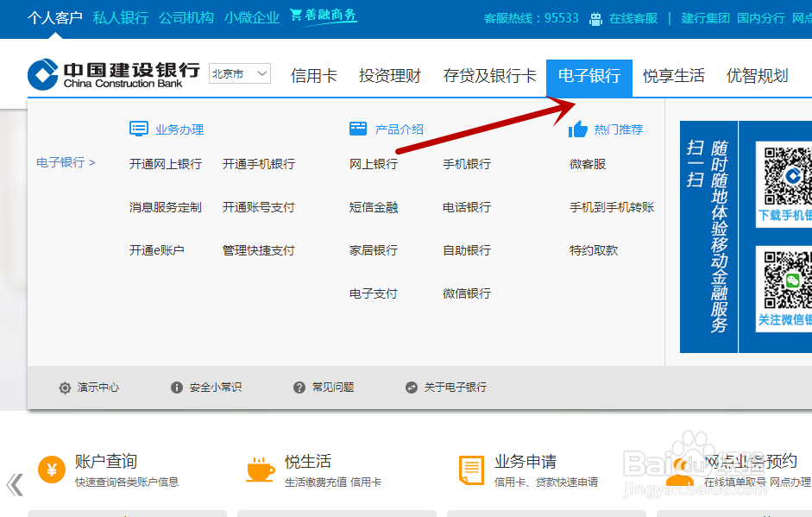Screen dimensions: 812x517
Task: Click the 特约取款 link
Action: click(594, 250)
